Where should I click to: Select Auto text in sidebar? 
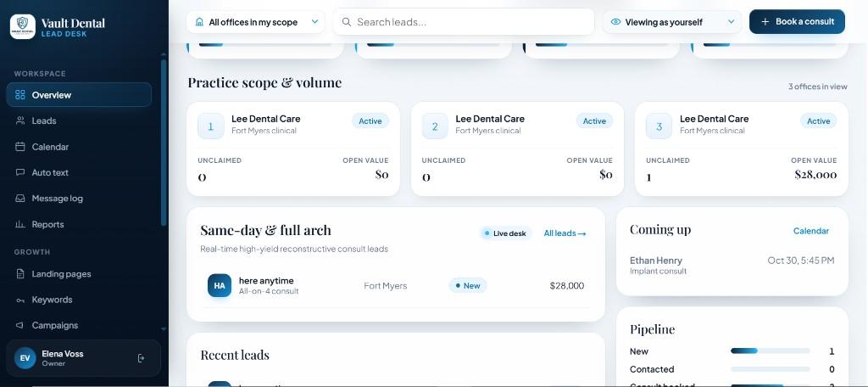[79, 172]
